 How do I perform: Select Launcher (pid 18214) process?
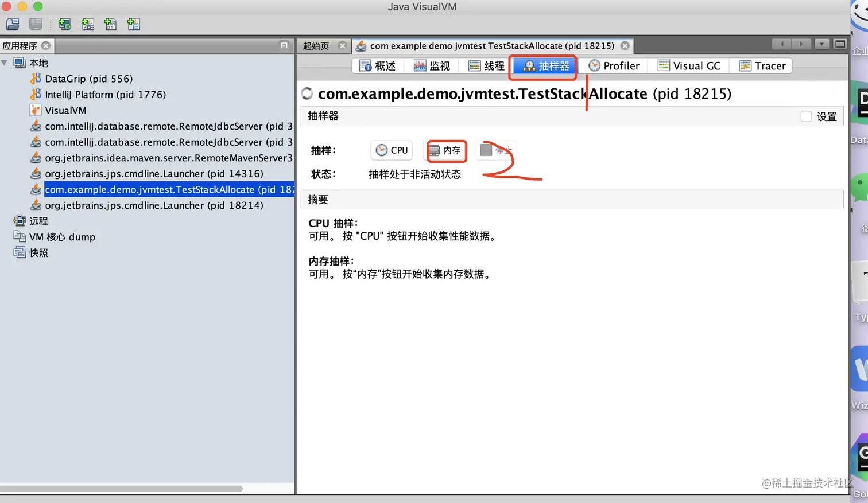coord(154,205)
